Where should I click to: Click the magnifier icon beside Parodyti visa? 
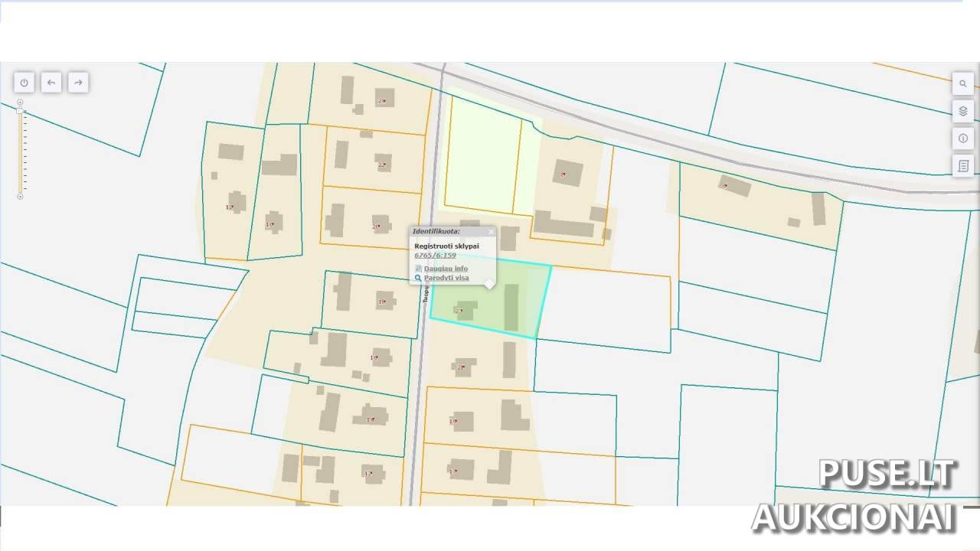[x=418, y=279]
